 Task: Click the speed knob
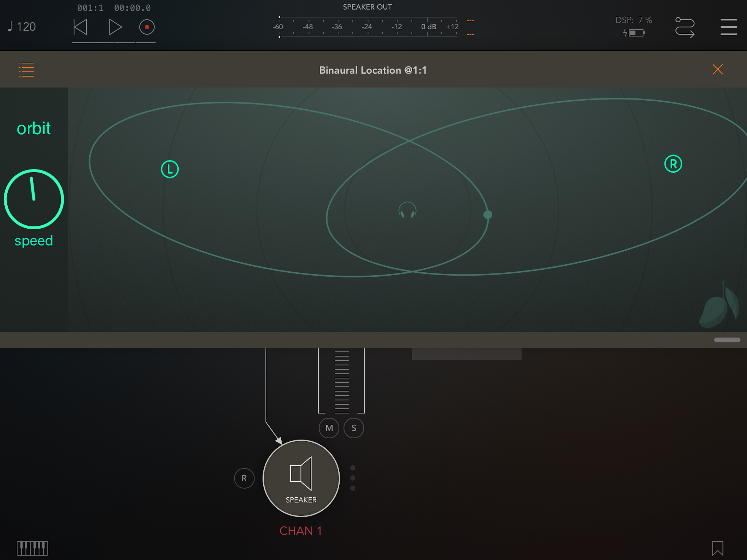click(x=34, y=199)
